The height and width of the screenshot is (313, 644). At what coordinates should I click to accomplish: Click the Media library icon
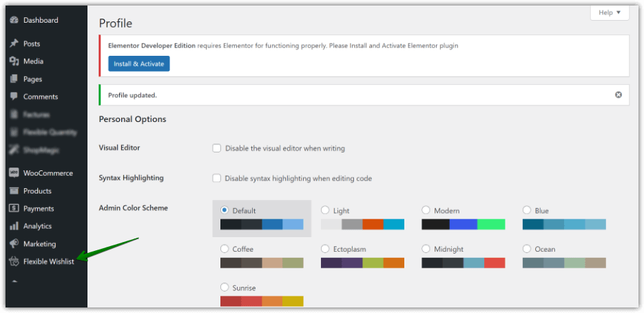coord(14,61)
